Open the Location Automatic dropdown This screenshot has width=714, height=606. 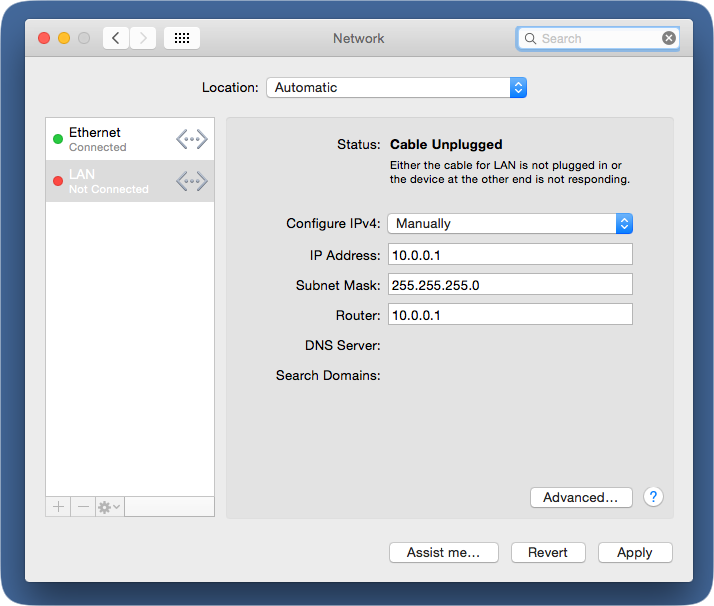point(396,87)
